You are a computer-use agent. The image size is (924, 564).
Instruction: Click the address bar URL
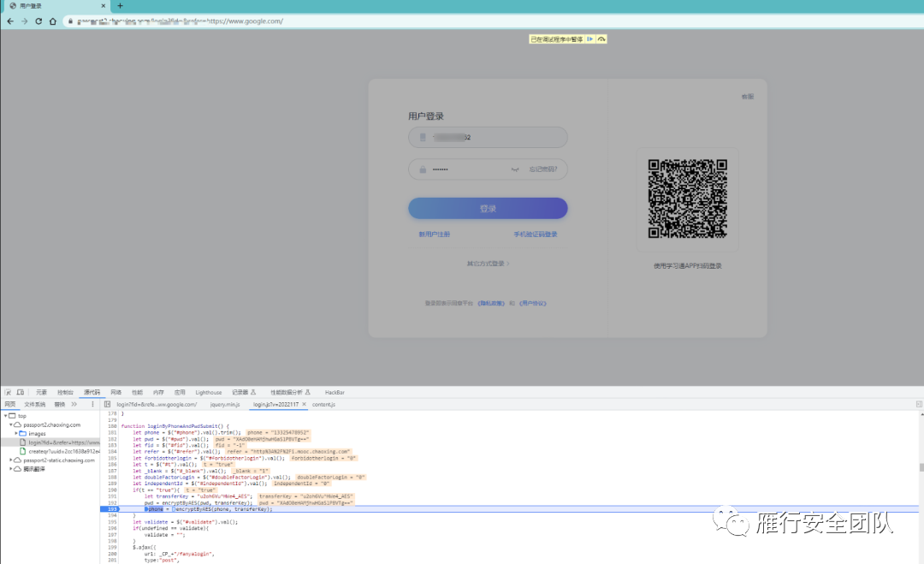pos(181,21)
